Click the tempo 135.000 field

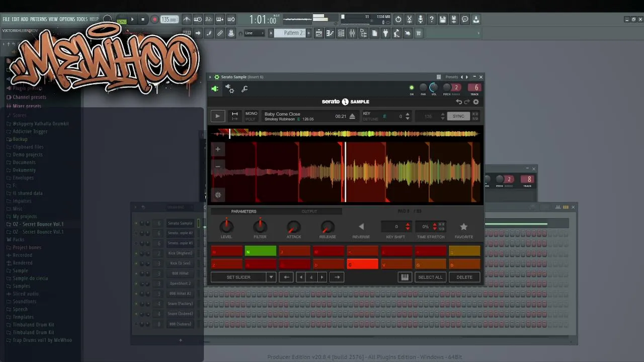[169, 20]
